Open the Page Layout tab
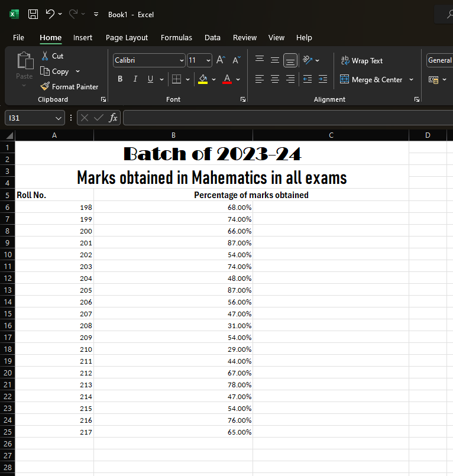 127,38
